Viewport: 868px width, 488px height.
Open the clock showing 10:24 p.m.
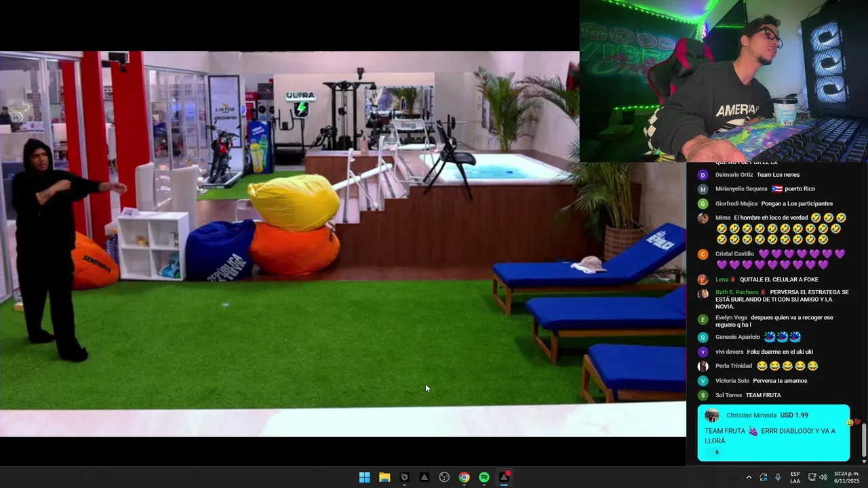(846, 477)
